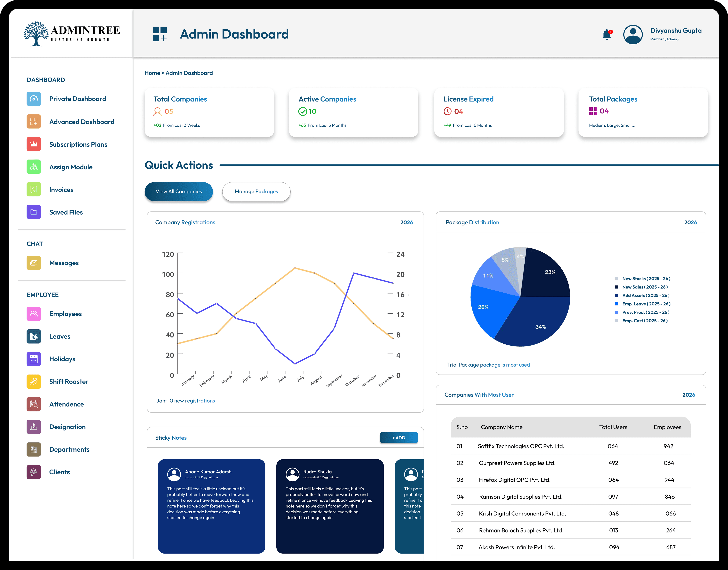Select the Companies With Most User 2026 selector
The image size is (728, 570).
[689, 395]
